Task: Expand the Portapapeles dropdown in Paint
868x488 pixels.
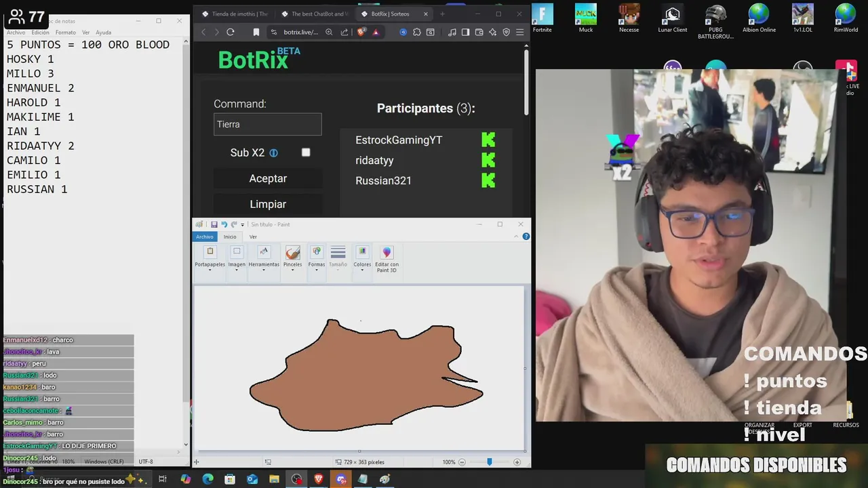Action: pyautogui.click(x=210, y=270)
